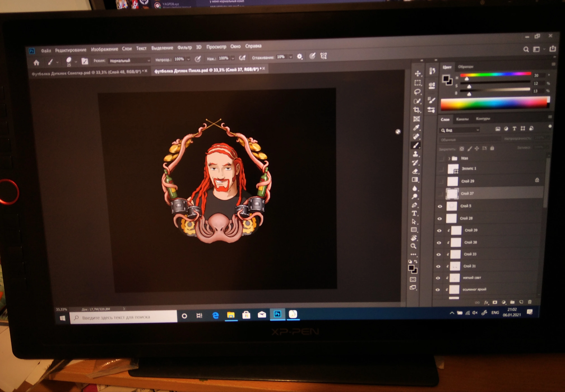The width and height of the screenshot is (565, 392).
Task: Open brush settings gear in options bar
Action: click(x=299, y=57)
